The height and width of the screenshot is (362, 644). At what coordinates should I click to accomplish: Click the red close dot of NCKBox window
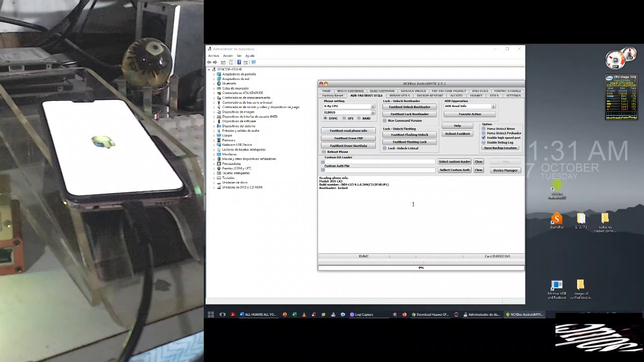click(321, 84)
